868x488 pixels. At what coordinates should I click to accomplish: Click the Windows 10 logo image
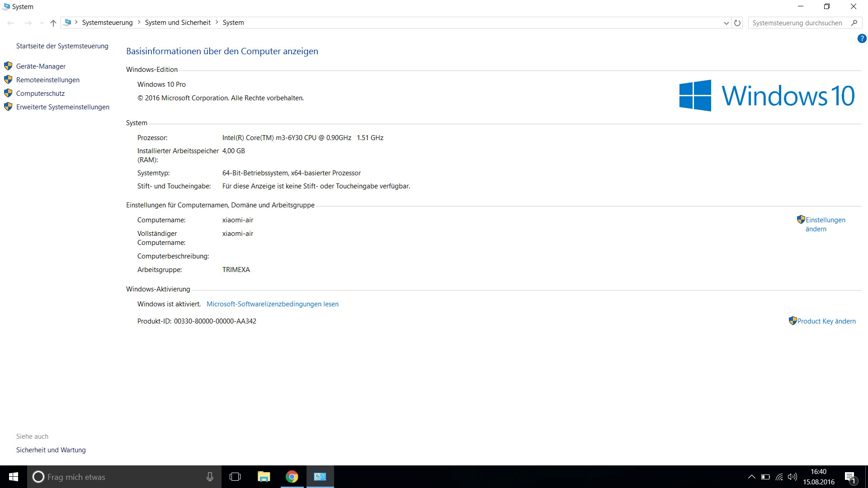pyautogui.click(x=767, y=95)
